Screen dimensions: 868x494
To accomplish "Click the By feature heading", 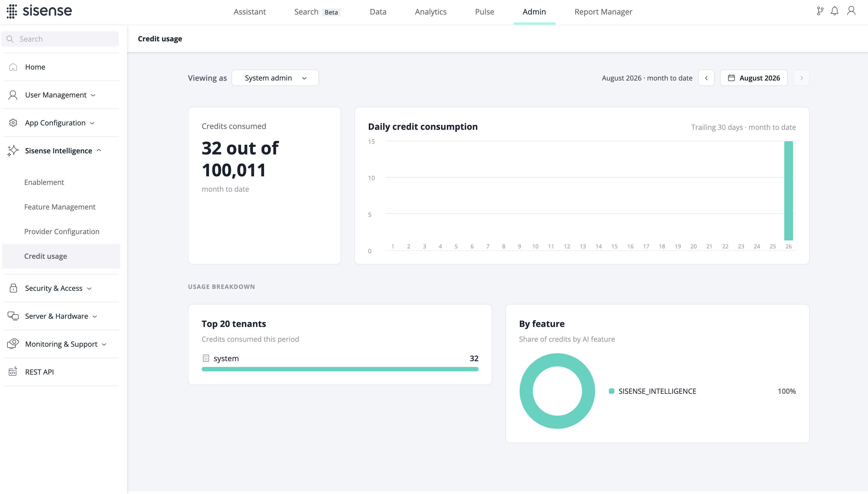I will (542, 324).
